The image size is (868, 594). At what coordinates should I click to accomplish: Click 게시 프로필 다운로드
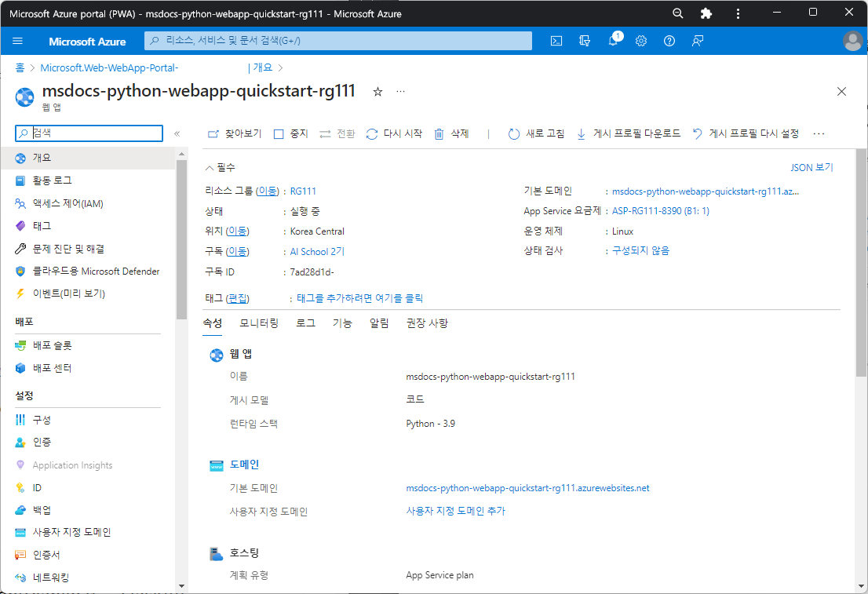click(x=629, y=134)
